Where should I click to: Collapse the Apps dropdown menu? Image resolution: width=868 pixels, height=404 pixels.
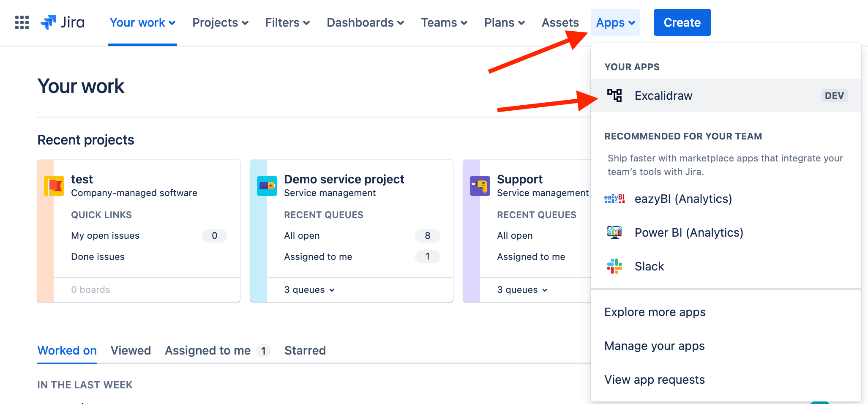click(x=615, y=22)
